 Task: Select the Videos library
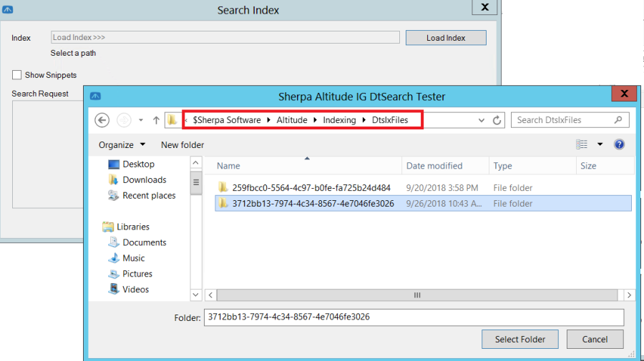click(x=135, y=290)
